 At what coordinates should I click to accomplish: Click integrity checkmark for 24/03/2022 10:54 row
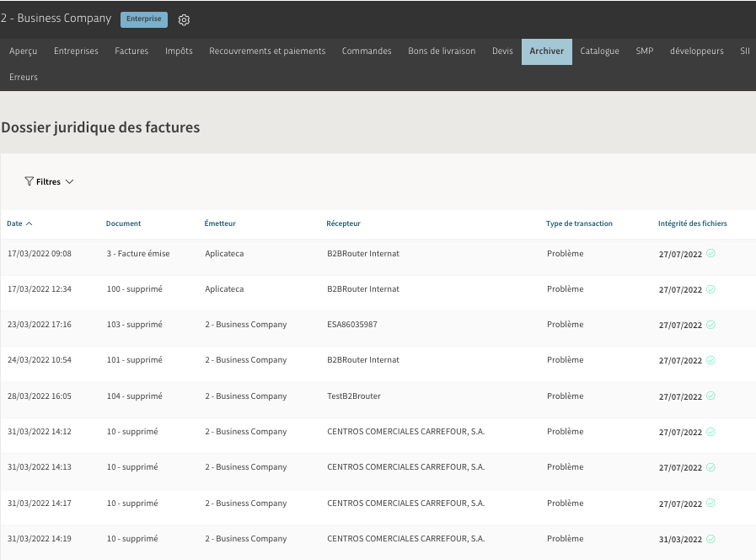coord(710,360)
